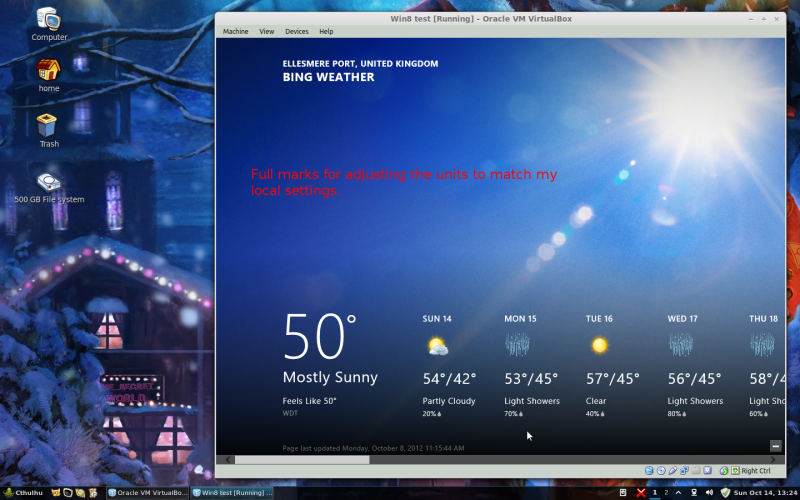Open the volume speaker tray icon
Screen dimensions: 800x500
point(709,492)
